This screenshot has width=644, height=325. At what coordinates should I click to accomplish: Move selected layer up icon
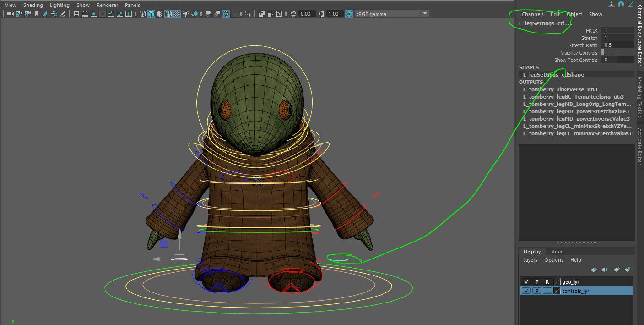click(594, 270)
